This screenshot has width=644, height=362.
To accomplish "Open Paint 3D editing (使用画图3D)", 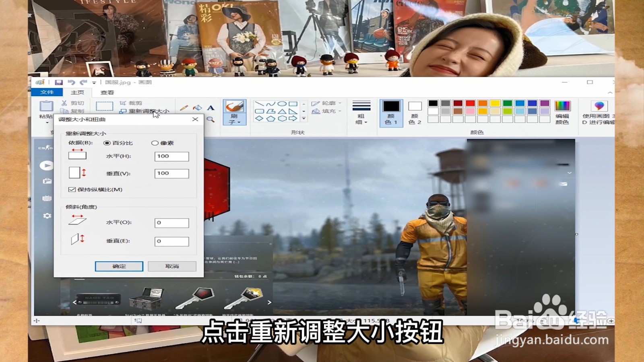I will [599, 113].
